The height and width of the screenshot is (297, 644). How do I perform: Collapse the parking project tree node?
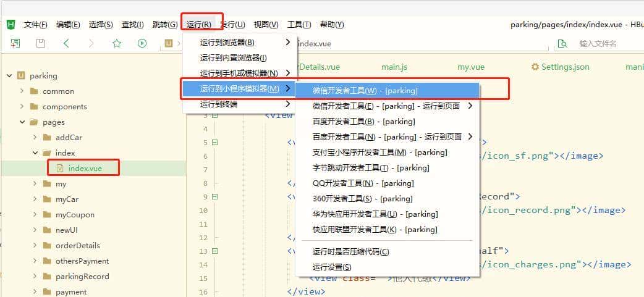pos(9,75)
